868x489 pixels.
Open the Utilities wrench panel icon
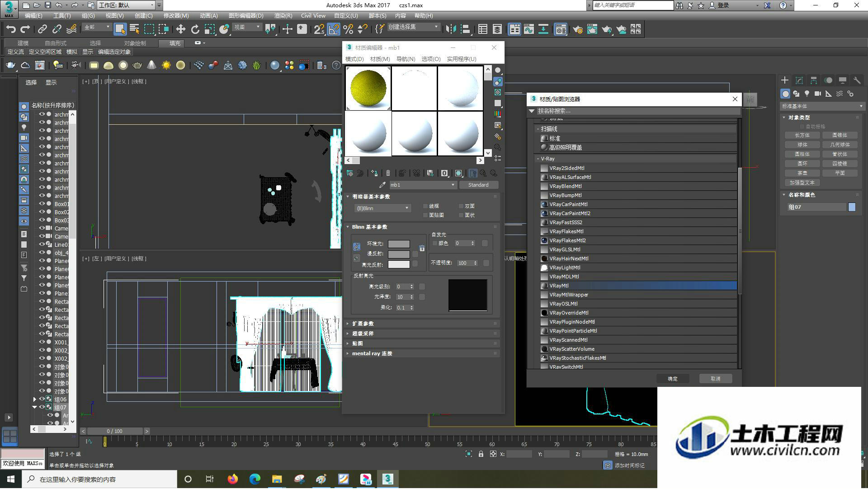click(857, 80)
